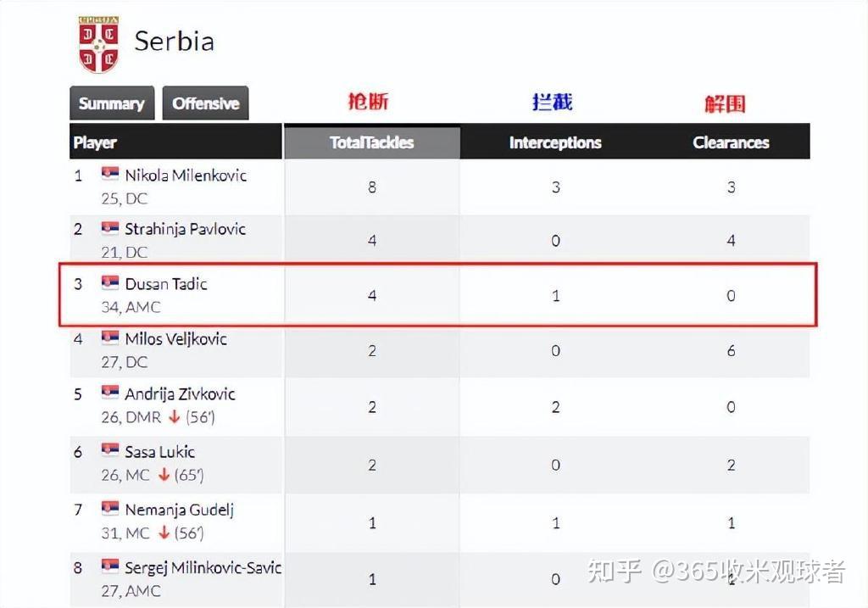
Task: Click the flag next to Sergej Milinkovic-Savic
Action: (110, 566)
